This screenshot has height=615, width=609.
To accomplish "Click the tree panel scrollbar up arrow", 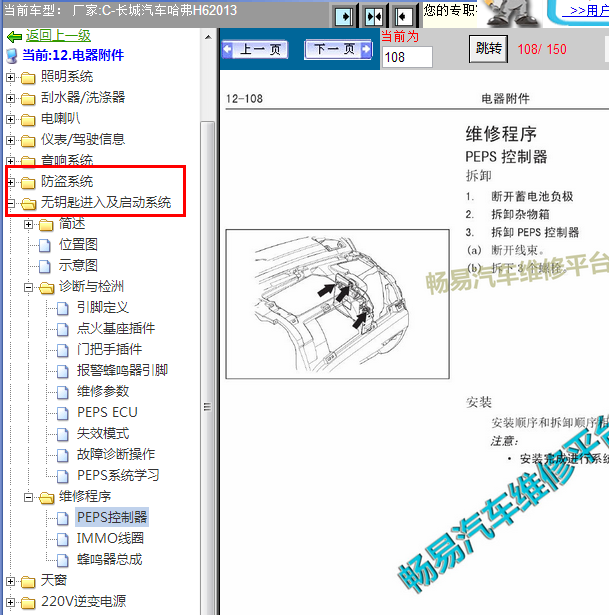I will [208, 37].
